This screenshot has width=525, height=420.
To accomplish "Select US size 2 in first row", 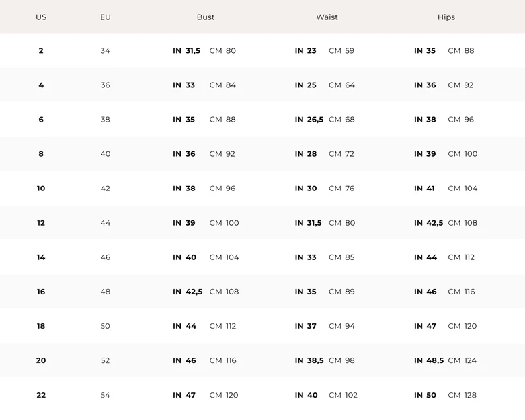I will 41,51.
